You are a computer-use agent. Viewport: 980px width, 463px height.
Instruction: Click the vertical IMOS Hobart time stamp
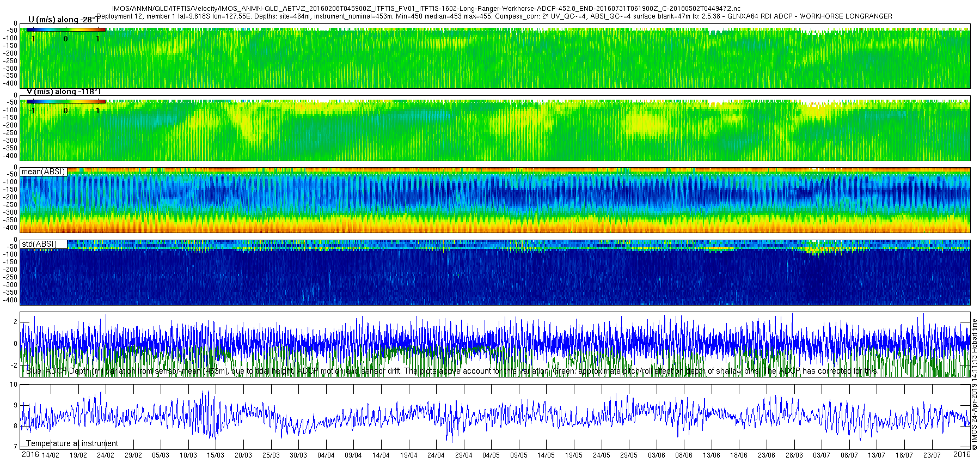pyautogui.click(x=975, y=384)
